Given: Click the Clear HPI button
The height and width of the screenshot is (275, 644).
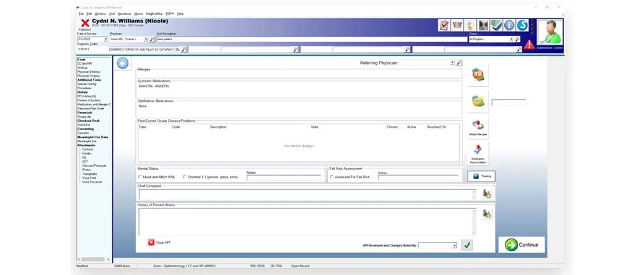Looking at the screenshot, I should (159, 242).
